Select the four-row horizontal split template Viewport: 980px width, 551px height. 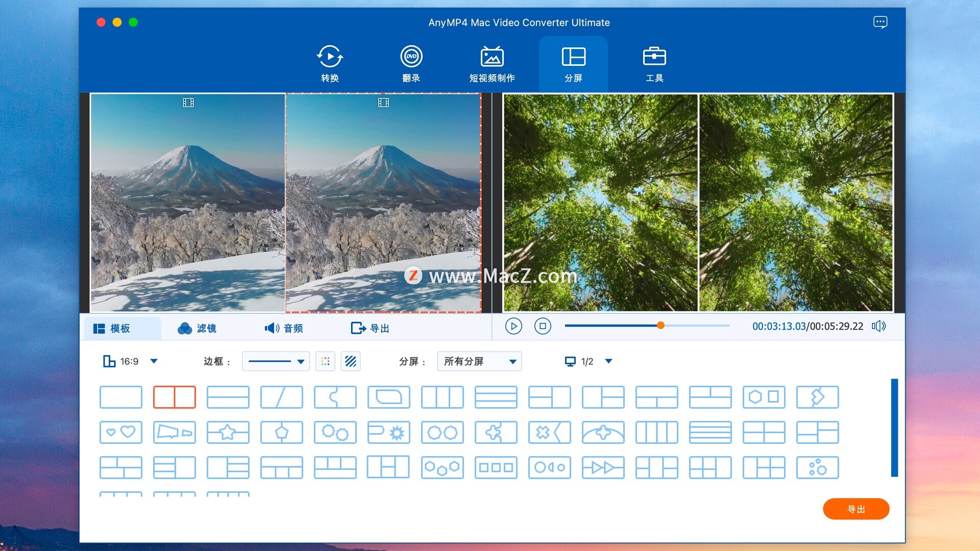pos(710,433)
